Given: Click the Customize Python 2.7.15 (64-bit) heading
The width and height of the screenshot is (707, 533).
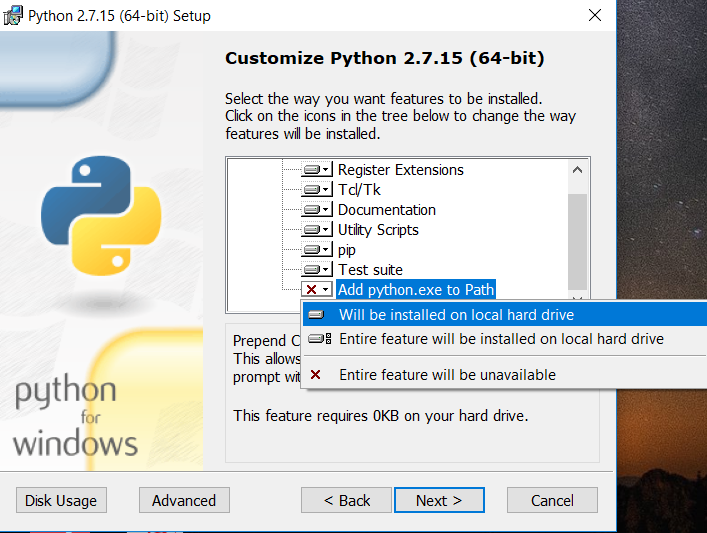Looking at the screenshot, I should [x=385, y=58].
